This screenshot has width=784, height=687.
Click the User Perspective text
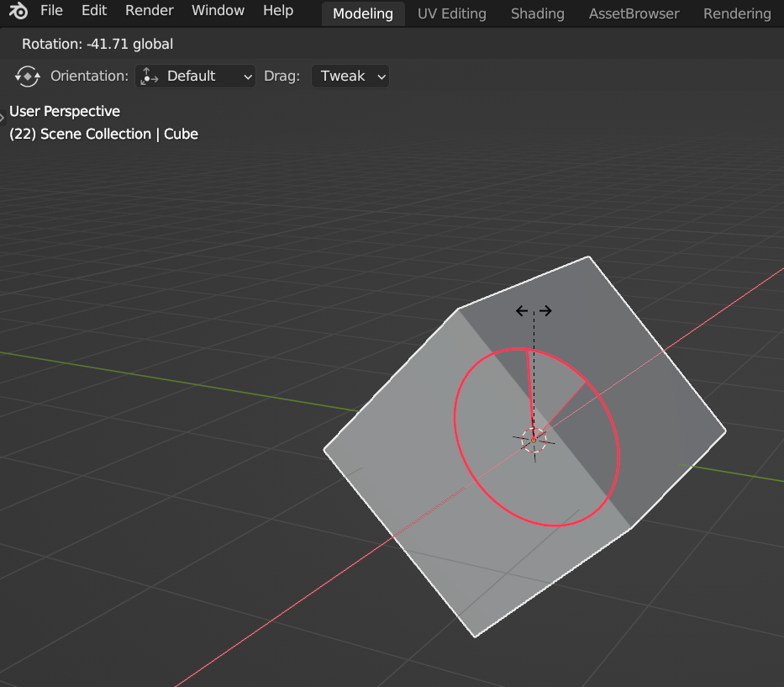(x=65, y=111)
